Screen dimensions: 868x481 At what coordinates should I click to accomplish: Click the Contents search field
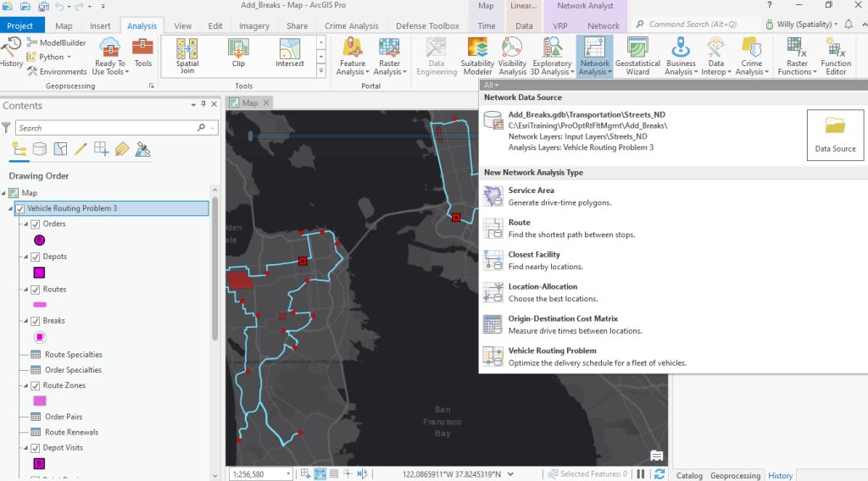[117, 128]
